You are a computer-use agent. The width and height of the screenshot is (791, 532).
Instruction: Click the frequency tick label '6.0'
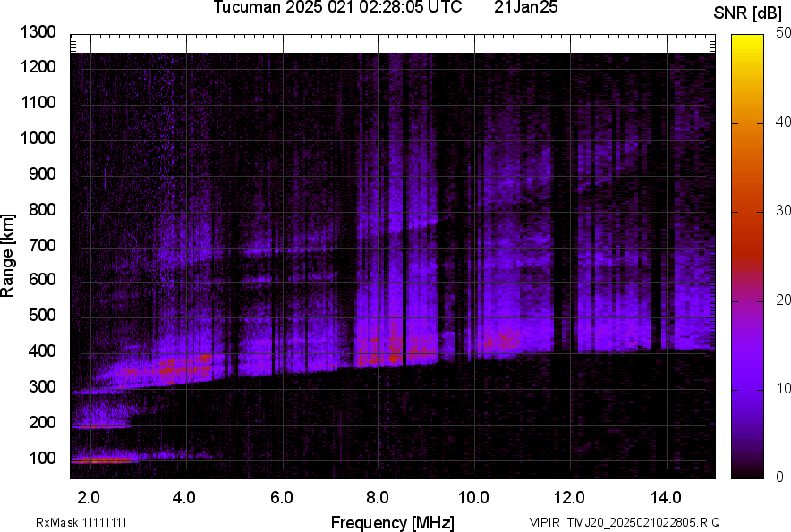[282, 498]
